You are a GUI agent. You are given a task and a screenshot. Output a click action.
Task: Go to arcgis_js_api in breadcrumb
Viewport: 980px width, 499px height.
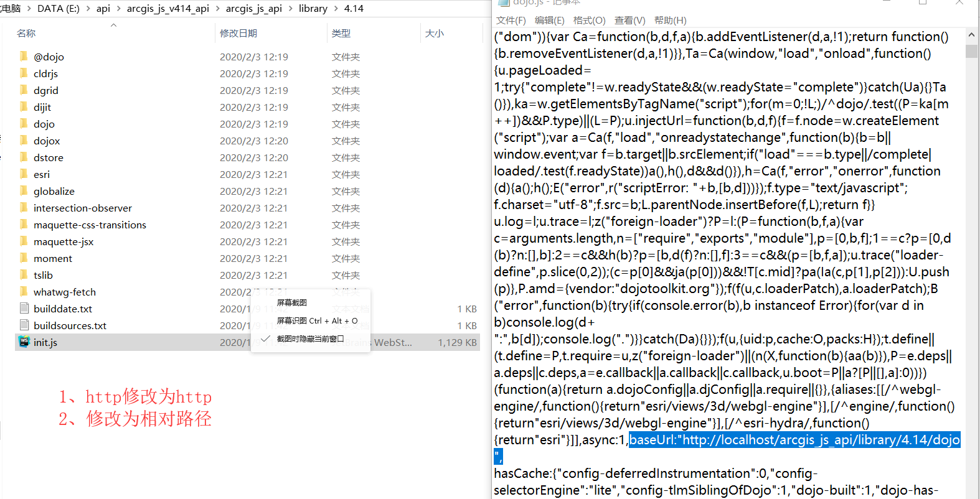click(x=254, y=9)
